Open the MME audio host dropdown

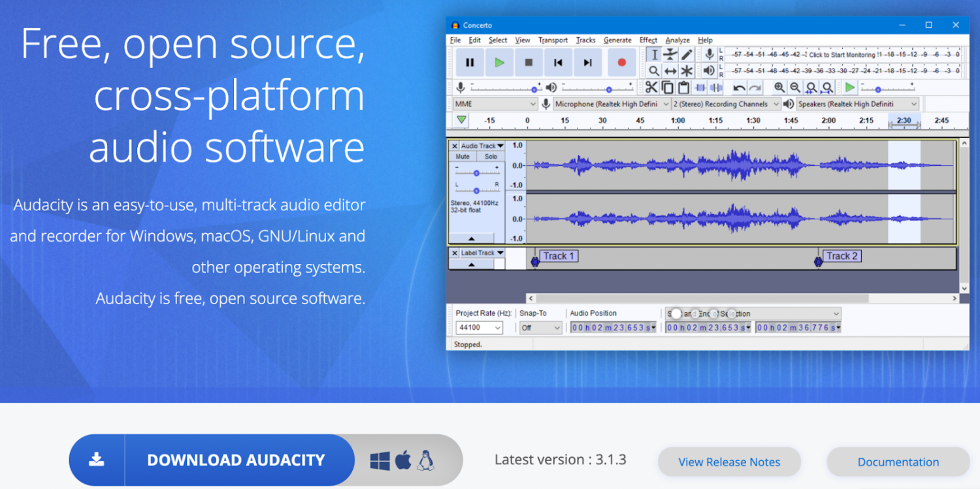495,104
